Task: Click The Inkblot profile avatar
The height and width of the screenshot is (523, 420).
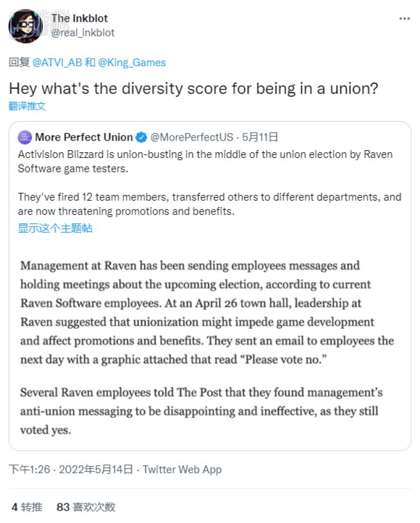Action: pos(25,25)
